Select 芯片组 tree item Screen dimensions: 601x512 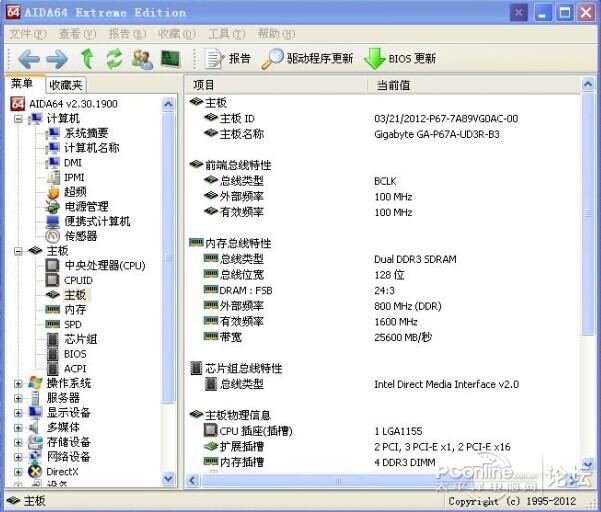tap(80, 339)
